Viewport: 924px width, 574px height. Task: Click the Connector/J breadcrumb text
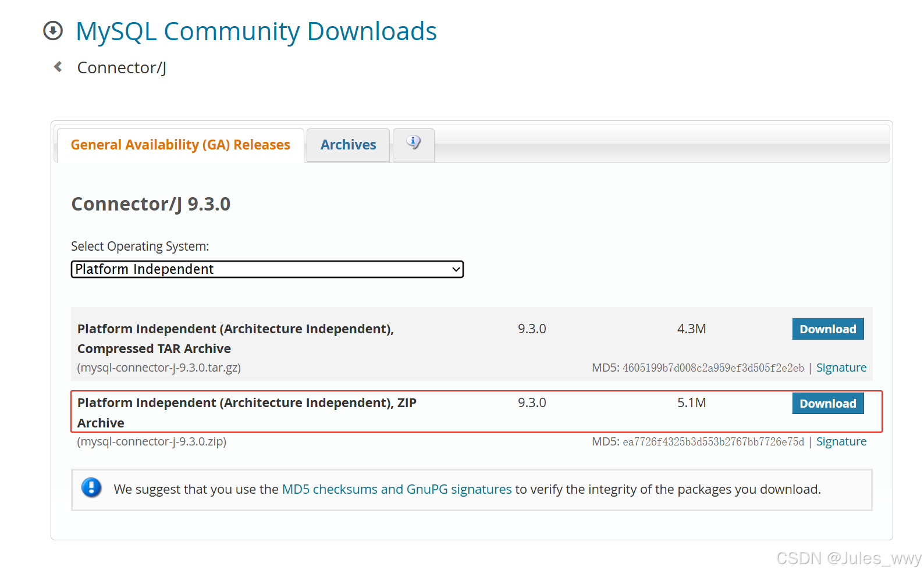tap(122, 67)
